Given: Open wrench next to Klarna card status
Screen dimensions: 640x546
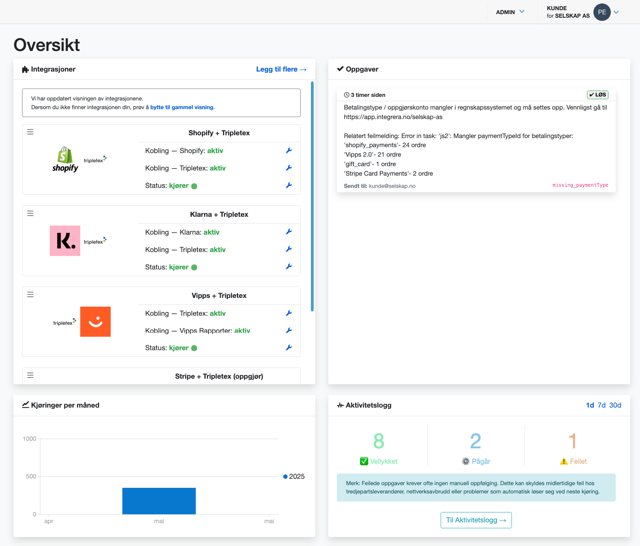Looking at the screenshot, I should 289,266.
